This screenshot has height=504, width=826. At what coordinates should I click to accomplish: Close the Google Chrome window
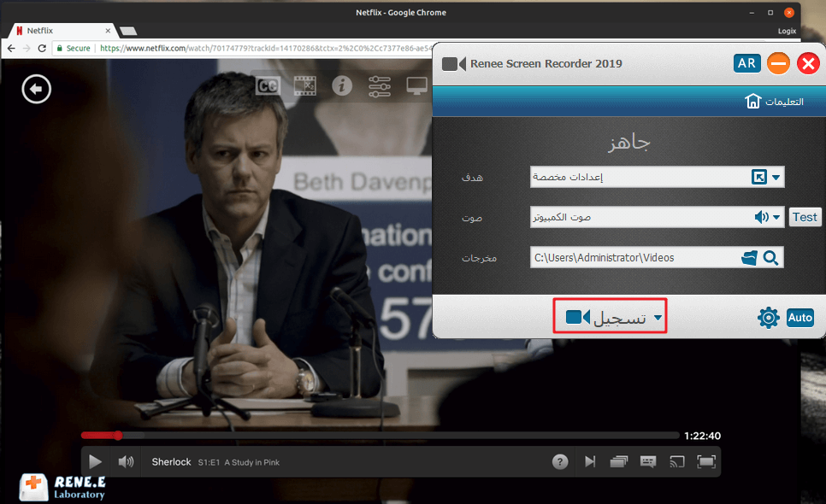coord(789,13)
